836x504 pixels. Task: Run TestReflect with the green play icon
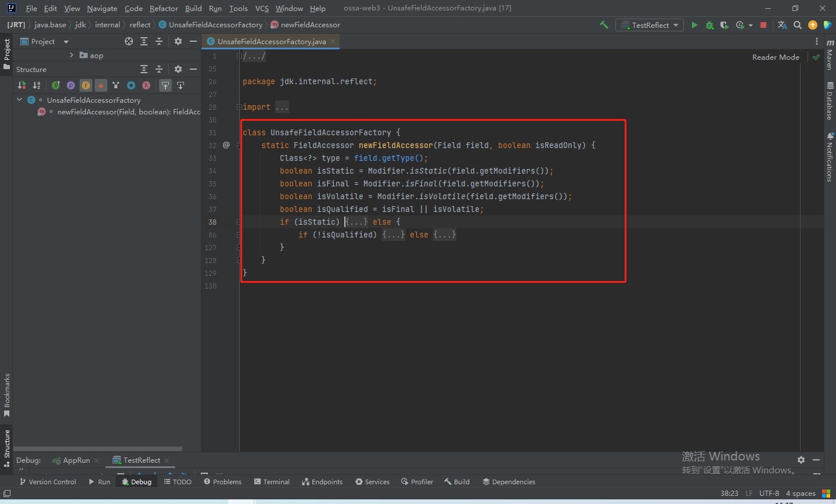[x=694, y=25]
